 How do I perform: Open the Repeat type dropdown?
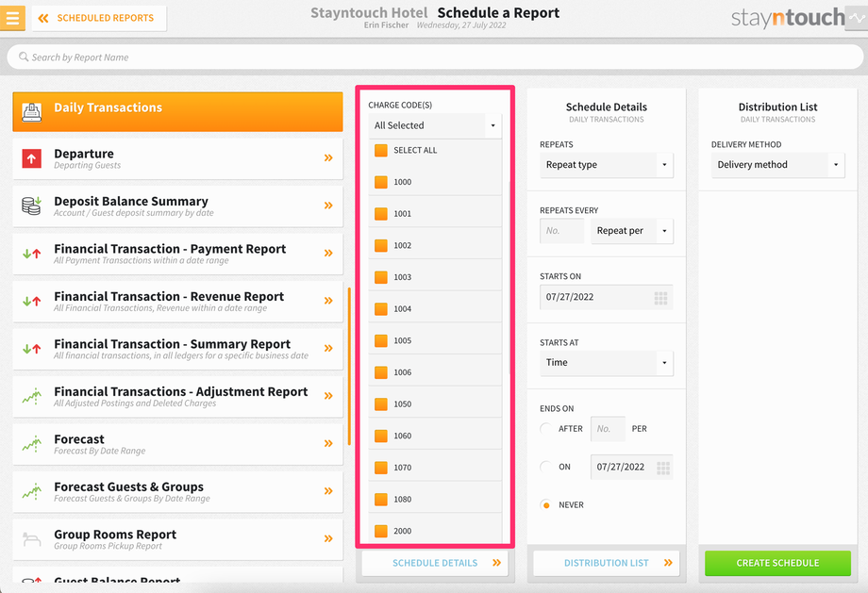coord(606,165)
